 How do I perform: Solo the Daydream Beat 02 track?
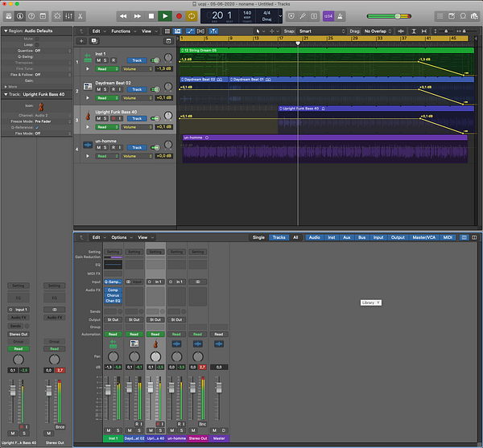pyautogui.click(x=106, y=89)
